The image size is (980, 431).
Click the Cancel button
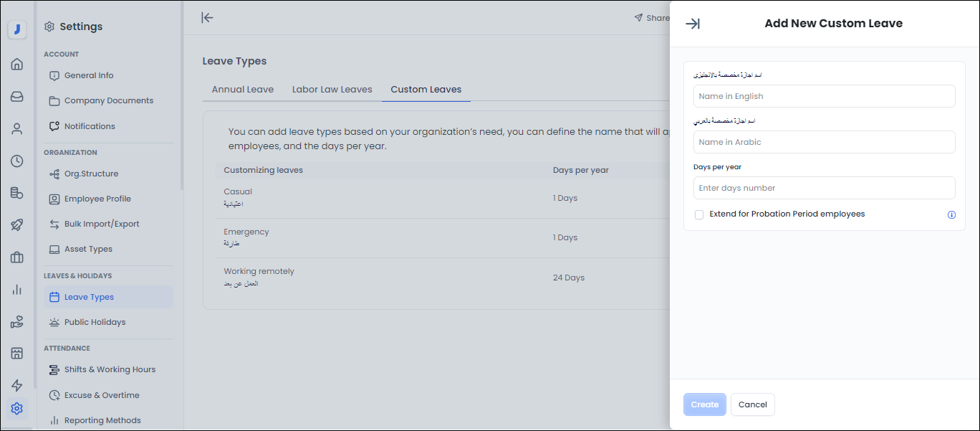(753, 404)
